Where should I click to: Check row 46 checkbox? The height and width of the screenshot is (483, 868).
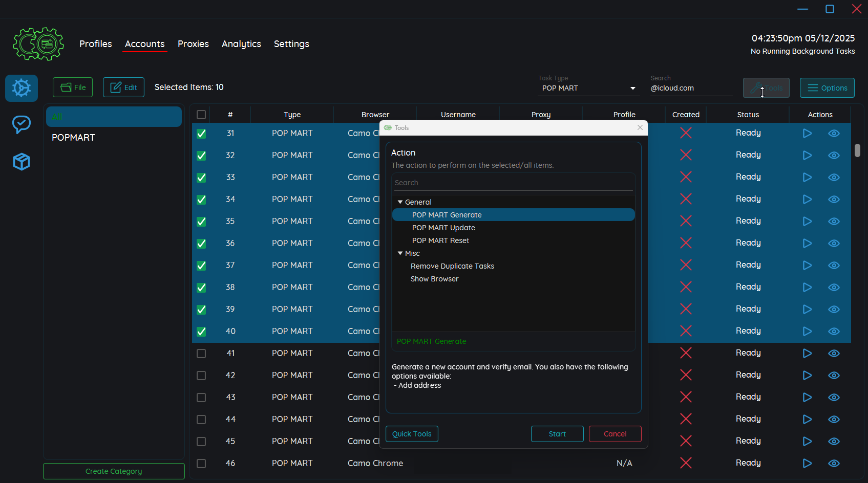point(201,464)
